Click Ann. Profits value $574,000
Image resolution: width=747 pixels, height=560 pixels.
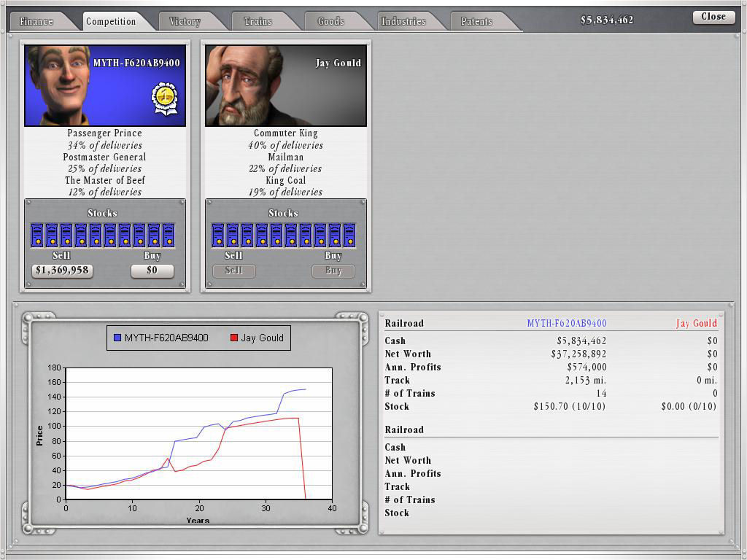coord(587,367)
